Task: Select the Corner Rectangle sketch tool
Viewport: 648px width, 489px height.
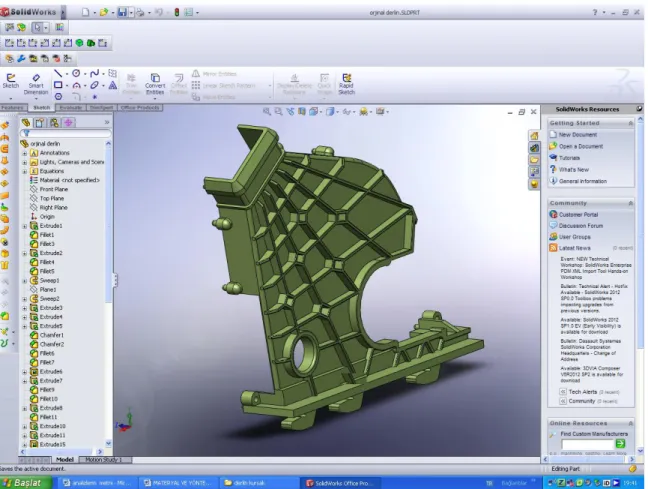Action: pos(58,85)
